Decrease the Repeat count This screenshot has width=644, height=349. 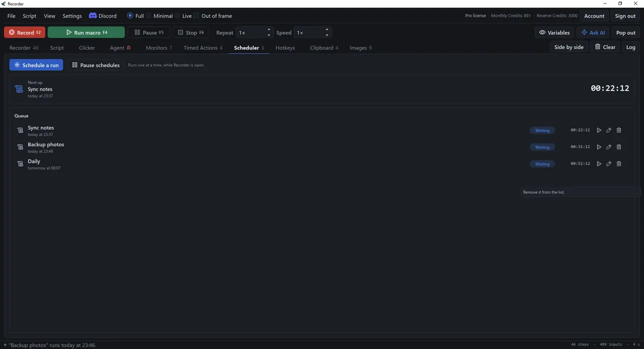click(269, 35)
